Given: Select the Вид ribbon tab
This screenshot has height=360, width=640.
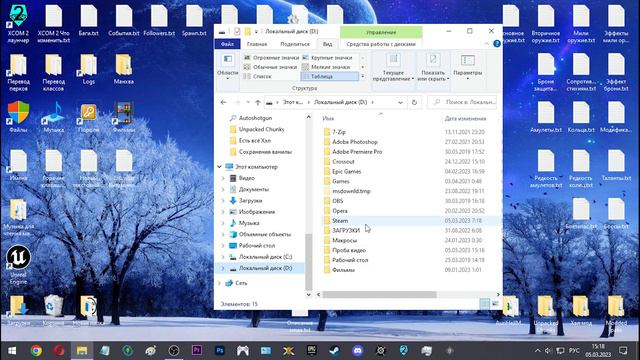Looking at the screenshot, I should [x=327, y=44].
